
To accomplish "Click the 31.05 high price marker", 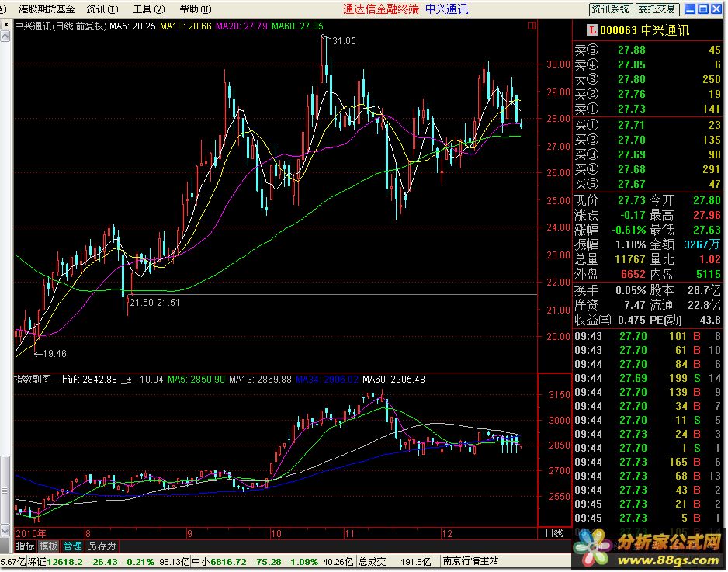I will coord(344,41).
